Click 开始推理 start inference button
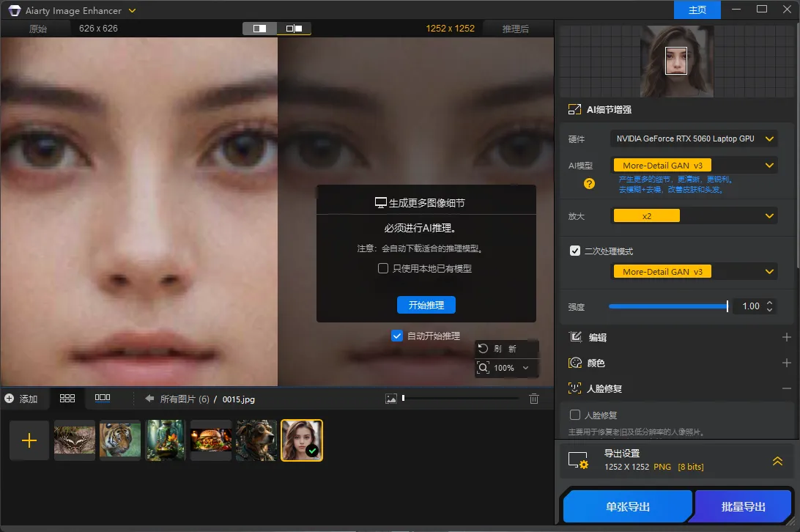 pos(426,305)
